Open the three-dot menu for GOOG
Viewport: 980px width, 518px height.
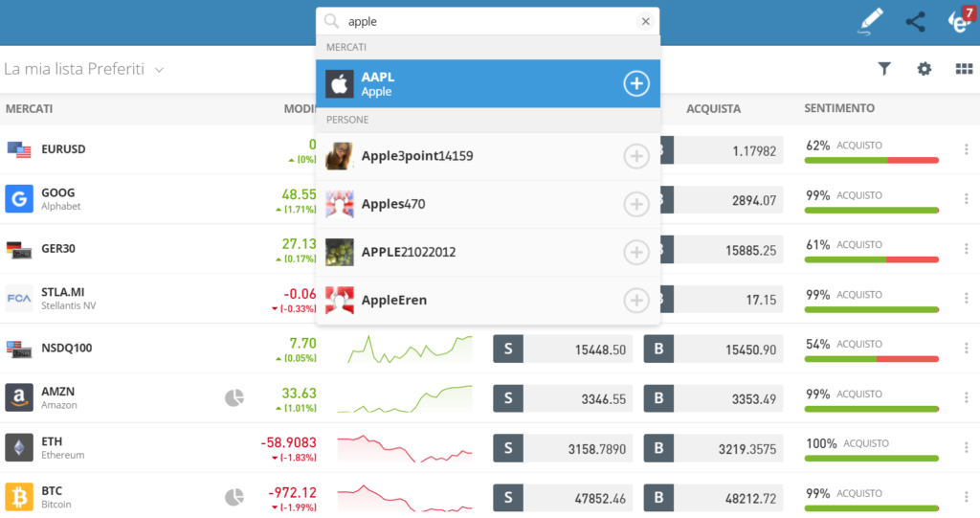pos(967,199)
